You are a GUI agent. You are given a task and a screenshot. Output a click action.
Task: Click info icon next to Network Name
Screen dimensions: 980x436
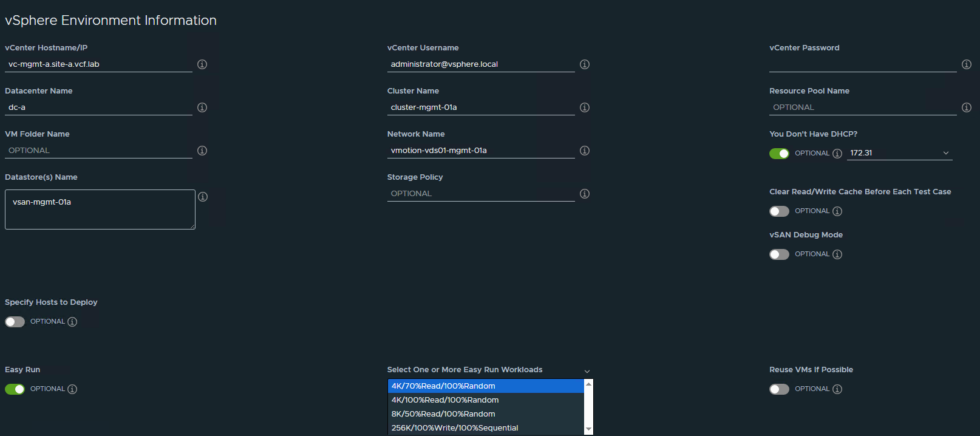point(585,151)
